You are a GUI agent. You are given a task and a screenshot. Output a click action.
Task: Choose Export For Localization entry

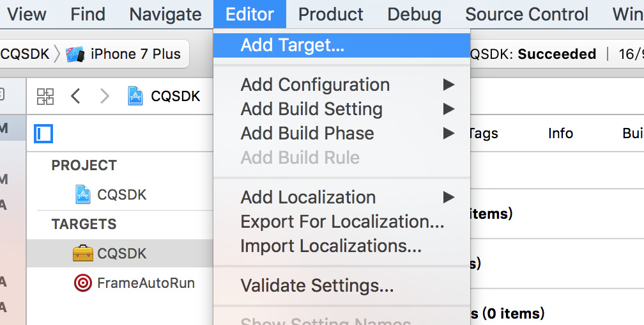342,222
